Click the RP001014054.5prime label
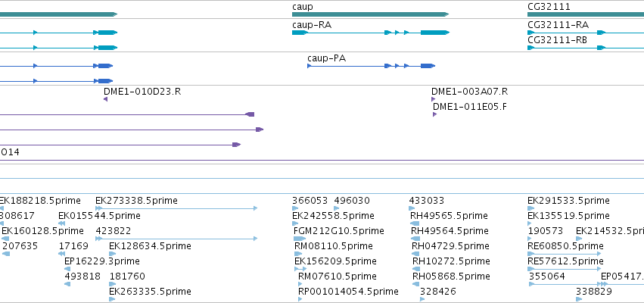The width and height of the screenshot is (644, 303). coord(348,292)
